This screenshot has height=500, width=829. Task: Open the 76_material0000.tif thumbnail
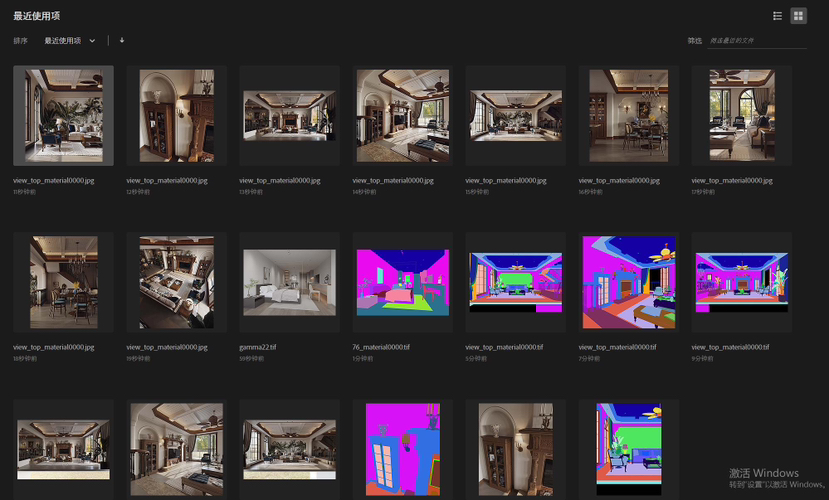[402, 282]
